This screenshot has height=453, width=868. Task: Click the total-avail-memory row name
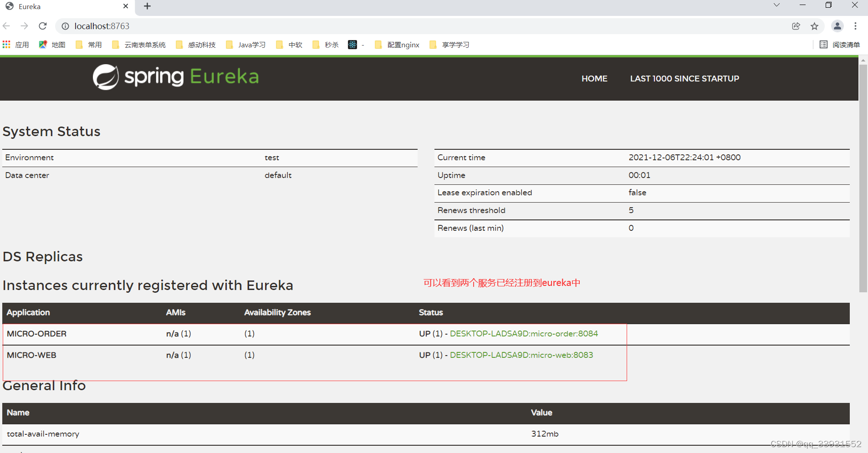(x=43, y=434)
